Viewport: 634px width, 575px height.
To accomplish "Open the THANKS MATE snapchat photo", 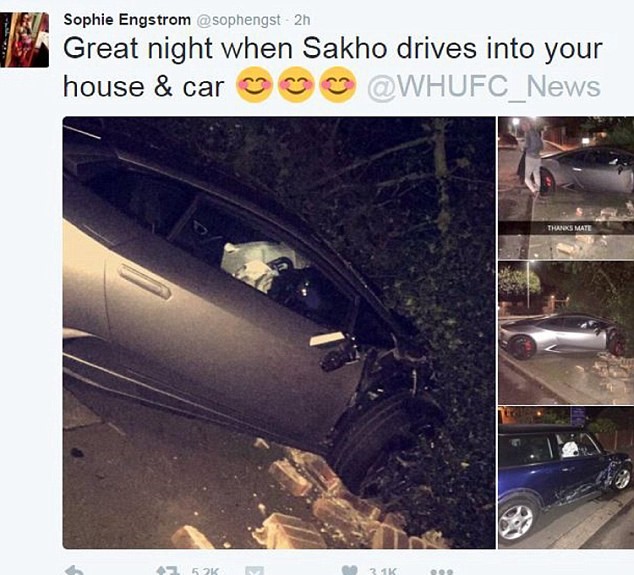I will click(x=566, y=188).
